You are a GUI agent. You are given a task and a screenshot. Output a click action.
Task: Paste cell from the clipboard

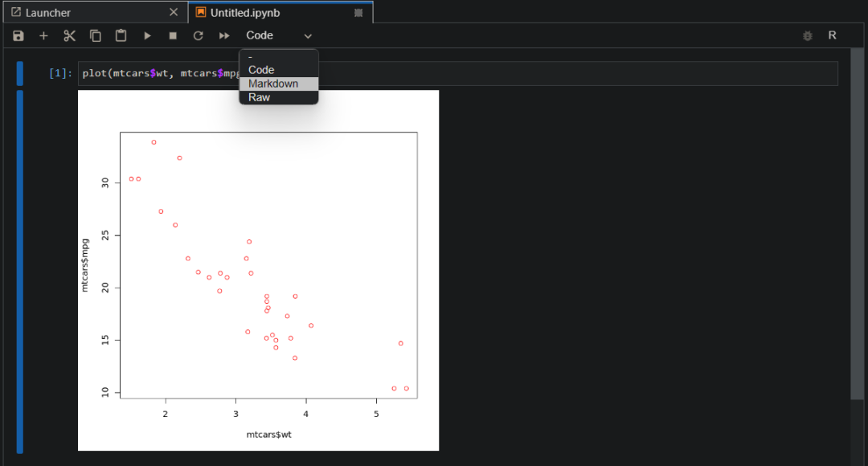(121, 36)
